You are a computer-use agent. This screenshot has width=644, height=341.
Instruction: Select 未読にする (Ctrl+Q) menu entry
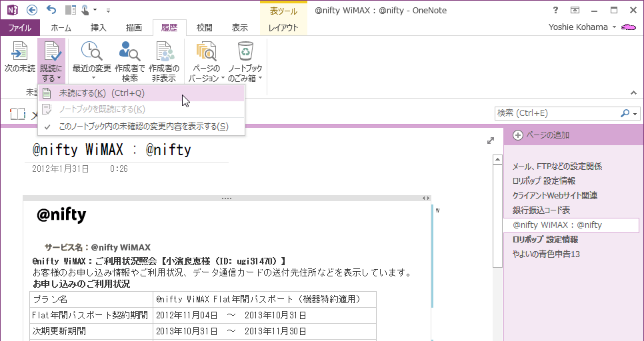[141, 93]
